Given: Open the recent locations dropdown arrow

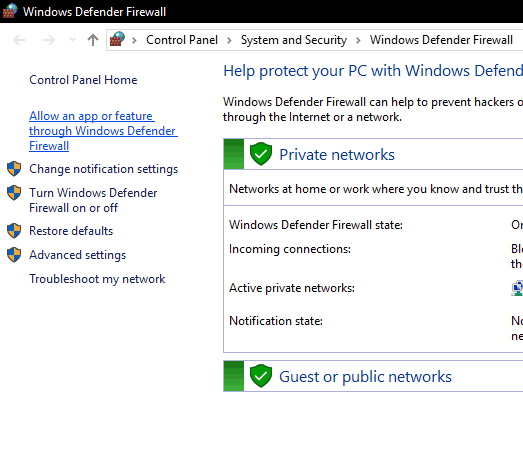Looking at the screenshot, I should pos(72,40).
